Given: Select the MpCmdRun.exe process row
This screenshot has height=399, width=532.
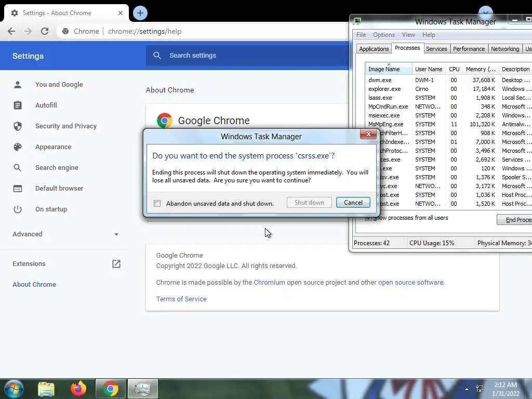Looking at the screenshot, I should [x=448, y=107].
